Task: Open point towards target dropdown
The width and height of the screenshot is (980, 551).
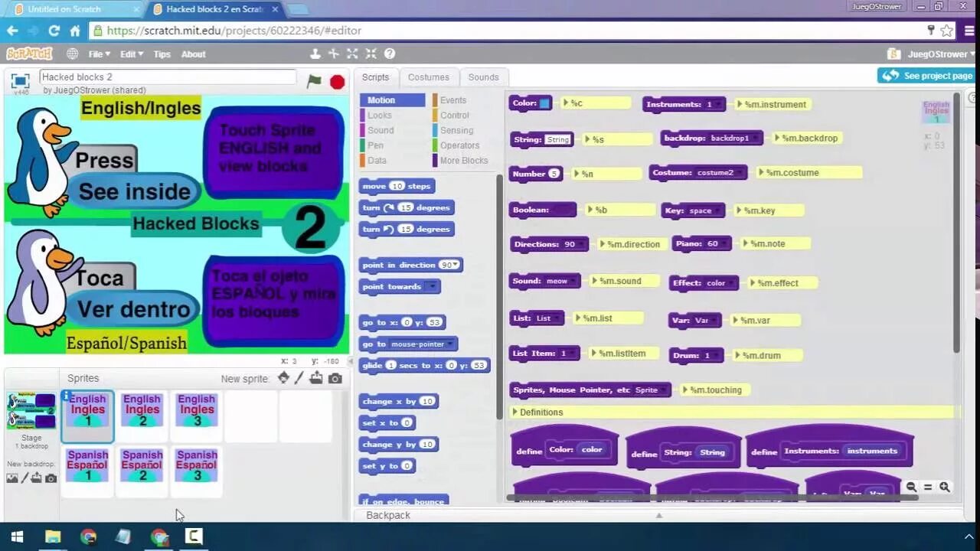Action: [x=431, y=286]
